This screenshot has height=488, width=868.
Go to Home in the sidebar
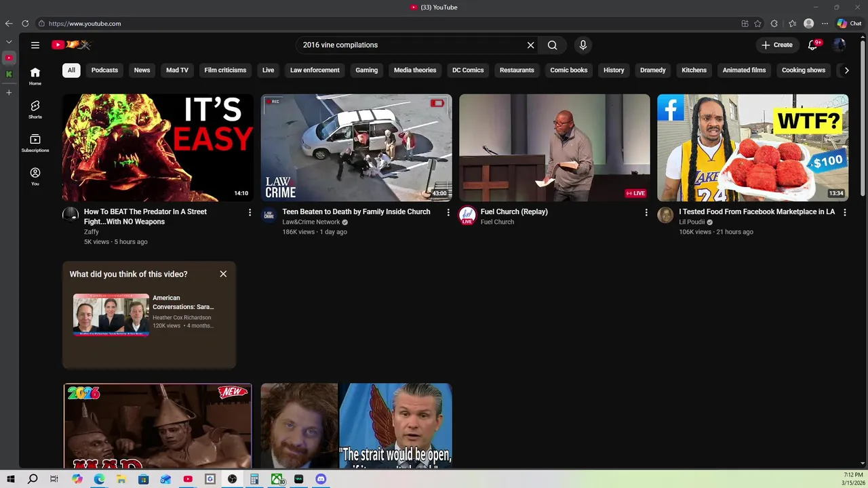pyautogui.click(x=35, y=76)
